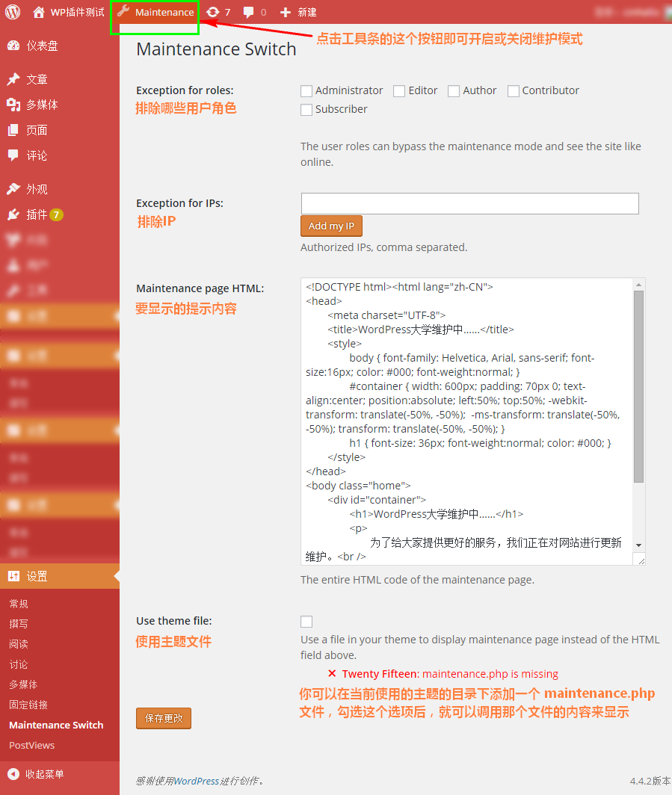
Task: Enable the Use theme file checkbox
Action: tap(306, 622)
